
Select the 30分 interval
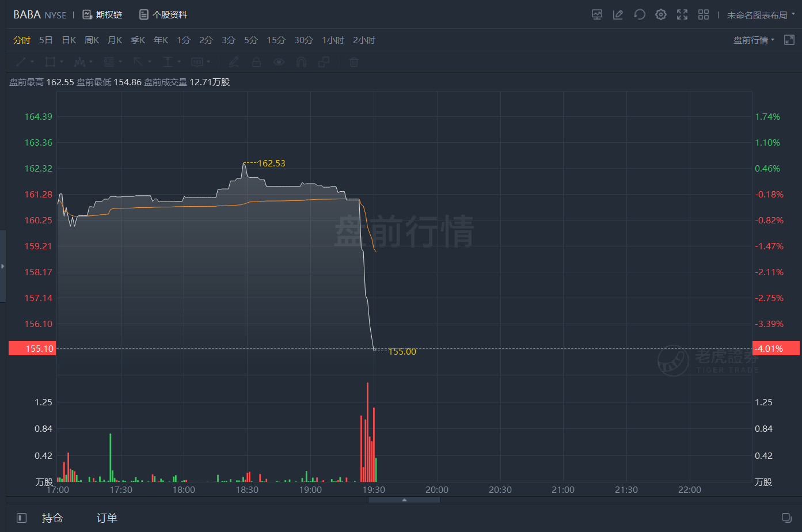[x=303, y=40]
